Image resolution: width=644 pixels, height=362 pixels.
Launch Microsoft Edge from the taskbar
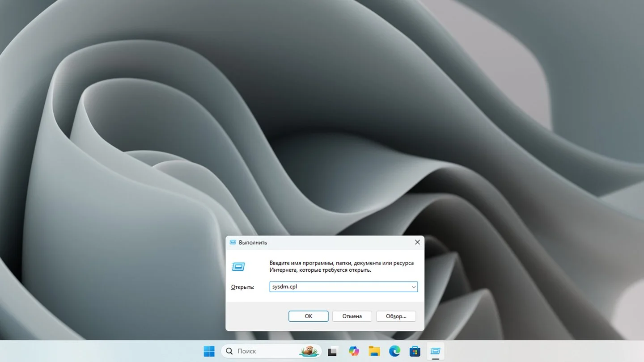click(394, 351)
